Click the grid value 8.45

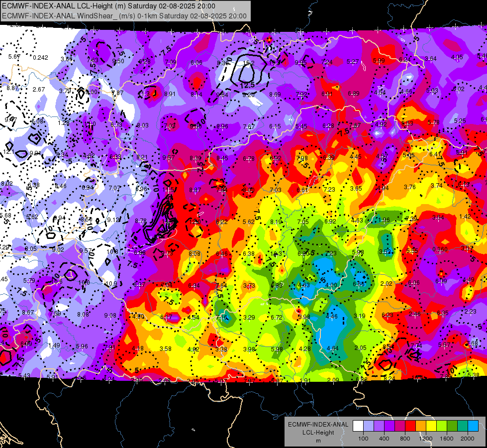tap(222, 158)
